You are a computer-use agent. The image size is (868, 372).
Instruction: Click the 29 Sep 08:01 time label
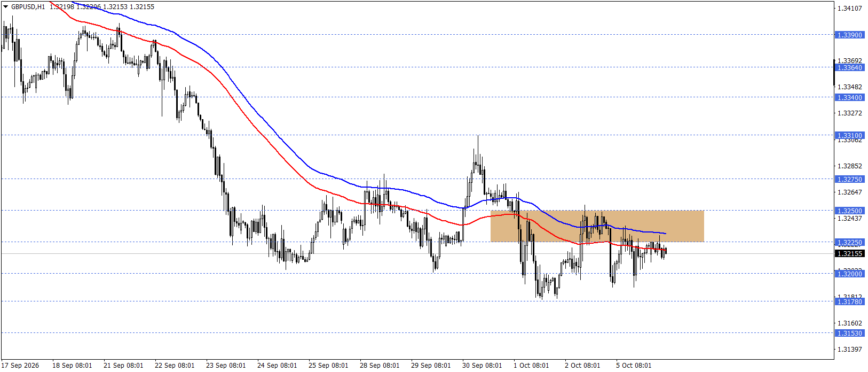431,366
